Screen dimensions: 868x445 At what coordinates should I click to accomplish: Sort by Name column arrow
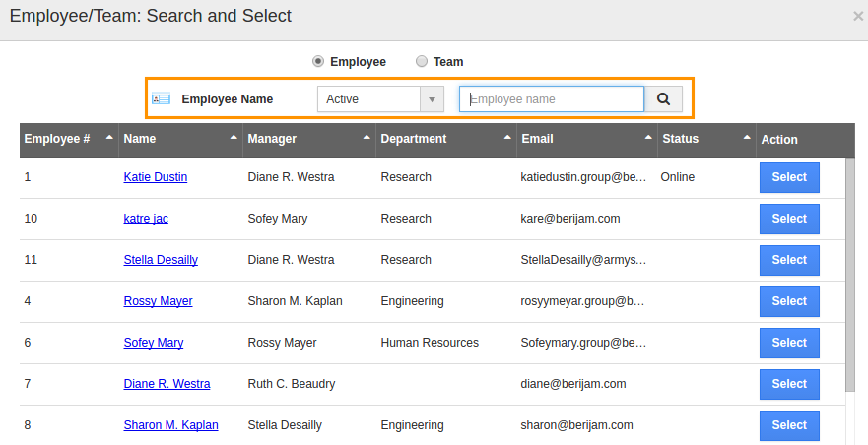234,137
